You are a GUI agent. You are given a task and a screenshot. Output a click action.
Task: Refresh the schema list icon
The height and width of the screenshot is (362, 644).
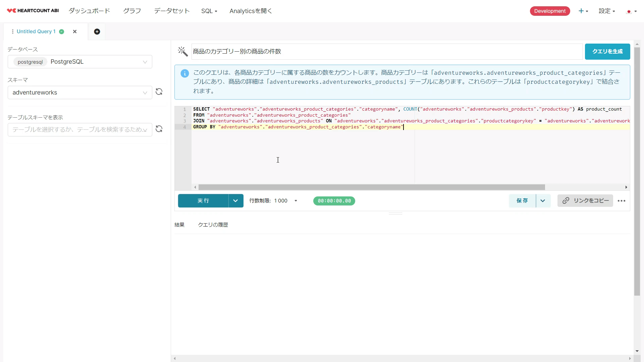pos(159,92)
